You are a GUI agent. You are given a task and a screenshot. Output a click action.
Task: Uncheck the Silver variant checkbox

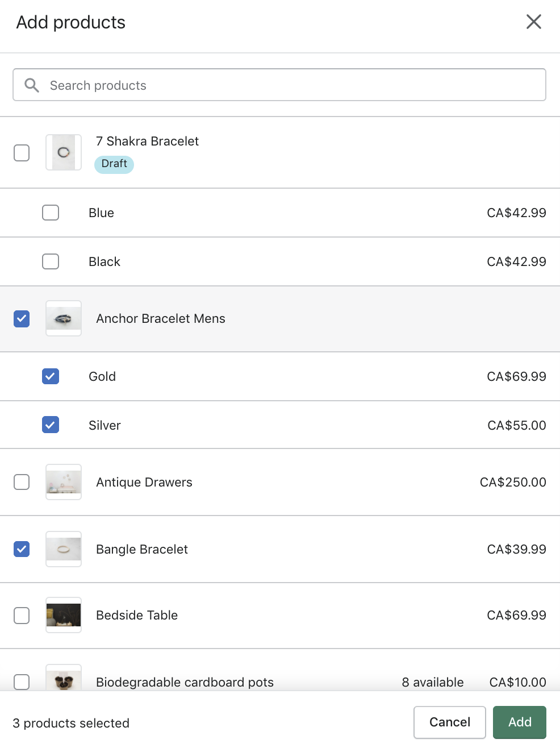[x=51, y=425]
